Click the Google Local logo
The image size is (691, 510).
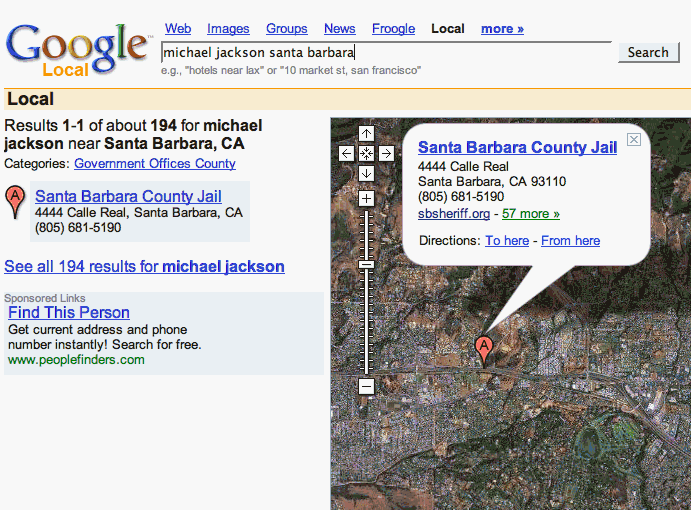tap(77, 50)
